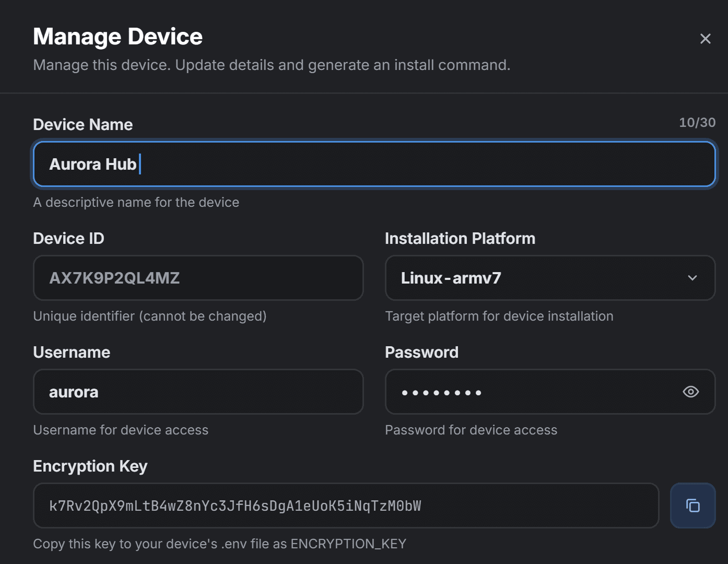728x564 pixels.
Task: Open the Installation Platform dropdown
Action: 550,278
